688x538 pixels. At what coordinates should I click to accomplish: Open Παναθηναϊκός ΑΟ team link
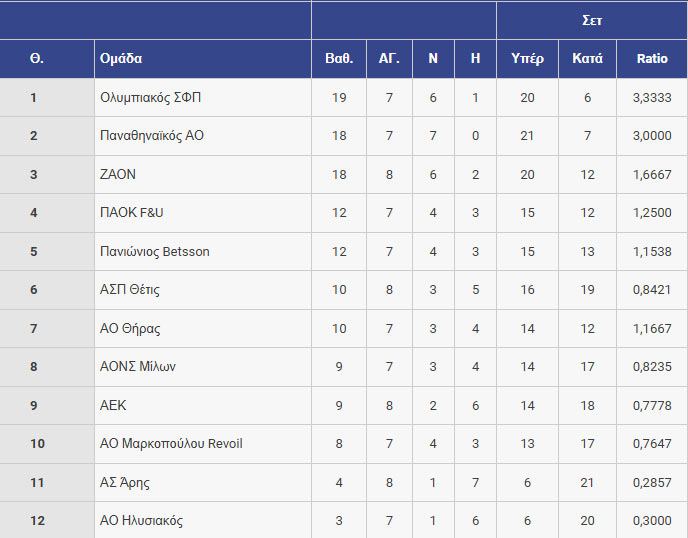(x=152, y=136)
